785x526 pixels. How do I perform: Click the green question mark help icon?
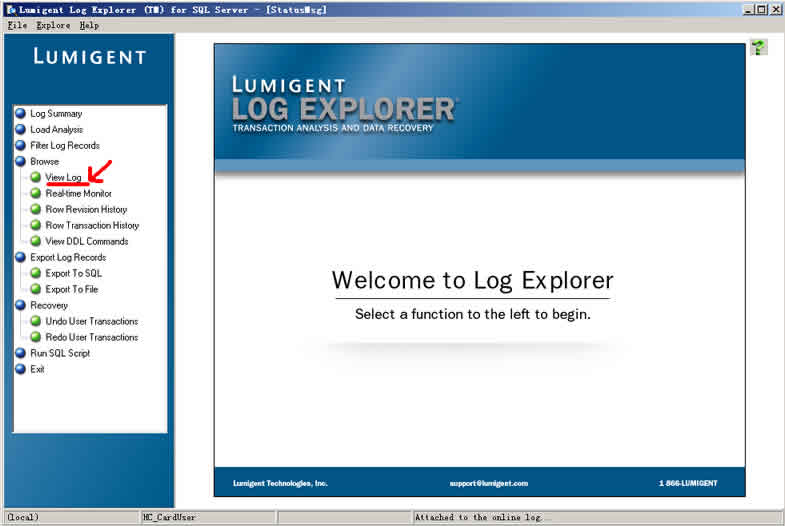click(758, 48)
